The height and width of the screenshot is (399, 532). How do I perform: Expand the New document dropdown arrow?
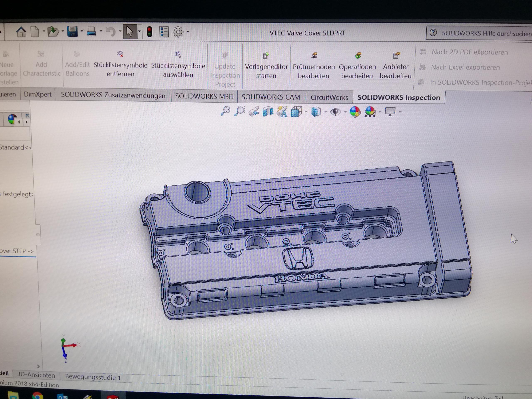[44, 31]
